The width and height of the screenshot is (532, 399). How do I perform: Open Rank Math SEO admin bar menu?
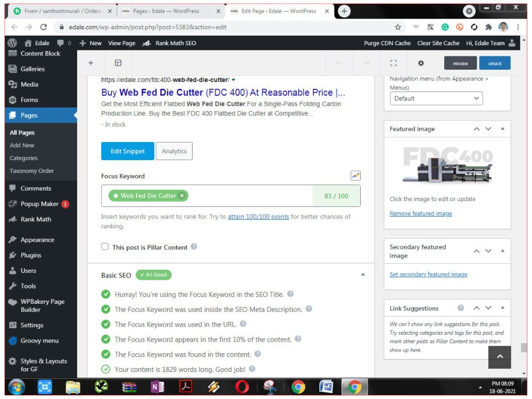tap(169, 43)
